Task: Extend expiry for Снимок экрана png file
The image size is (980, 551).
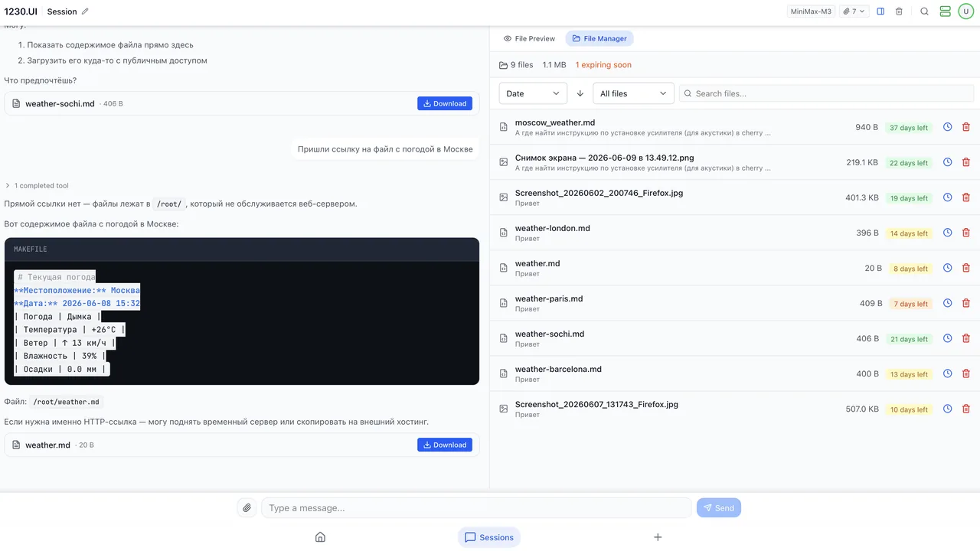Action: 947,162
